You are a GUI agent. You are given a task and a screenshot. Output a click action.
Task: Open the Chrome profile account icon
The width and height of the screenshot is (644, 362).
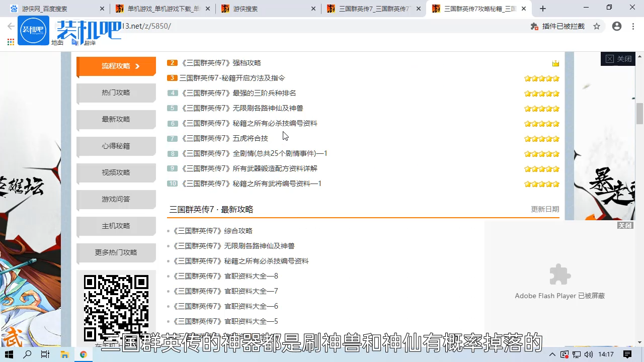[617, 26]
